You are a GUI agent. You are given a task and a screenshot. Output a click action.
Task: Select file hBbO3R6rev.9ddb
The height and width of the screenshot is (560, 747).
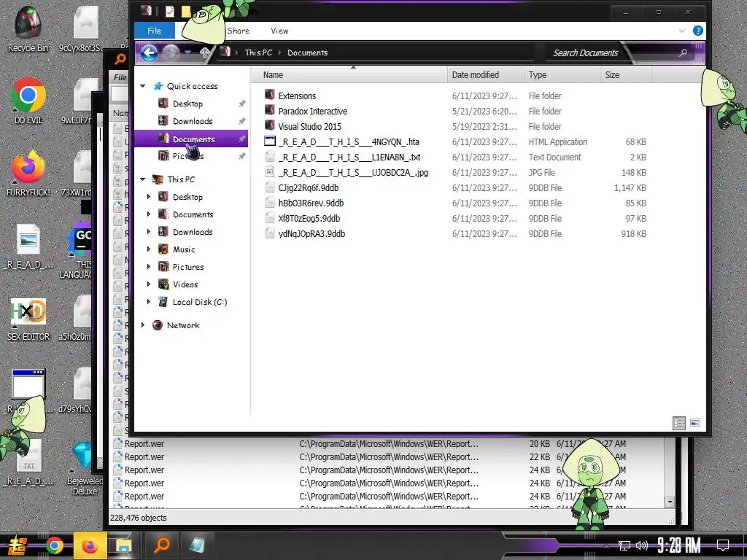tap(311, 203)
